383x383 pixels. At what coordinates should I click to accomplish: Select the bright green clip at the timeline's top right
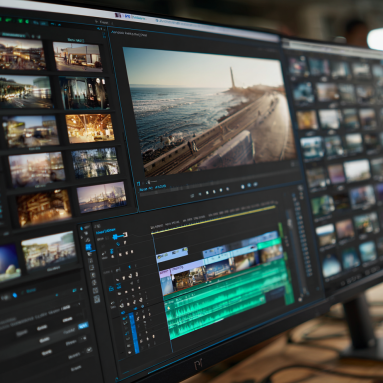click(269, 243)
